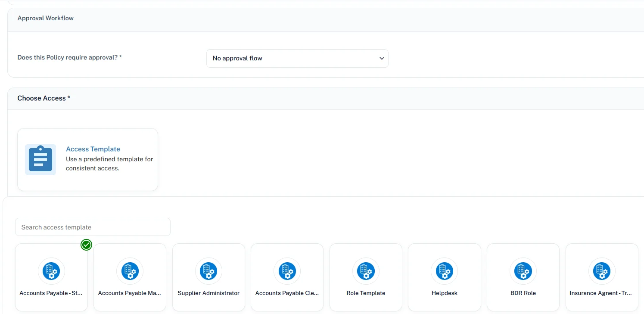Viewport: 644px width, 314px height.
Task: Click the green checkmark on Accounts Payable - St... card
Action: click(87, 245)
